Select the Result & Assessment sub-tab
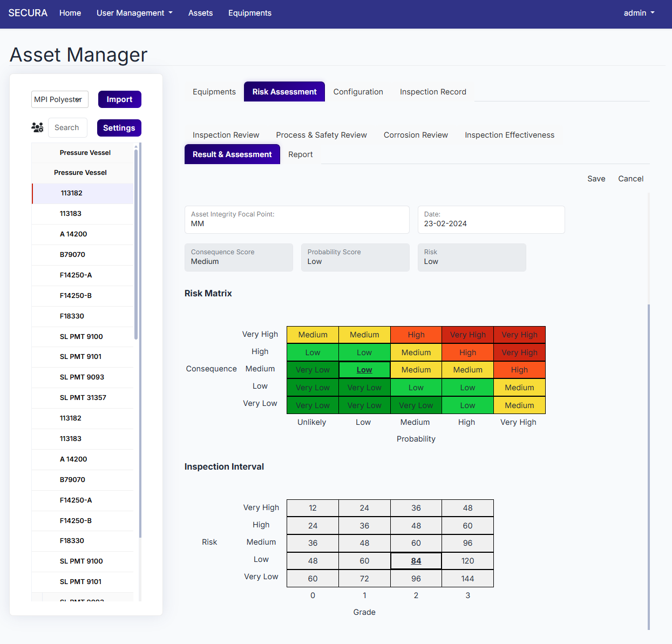Image resolution: width=672 pixels, height=644 pixels. click(232, 154)
